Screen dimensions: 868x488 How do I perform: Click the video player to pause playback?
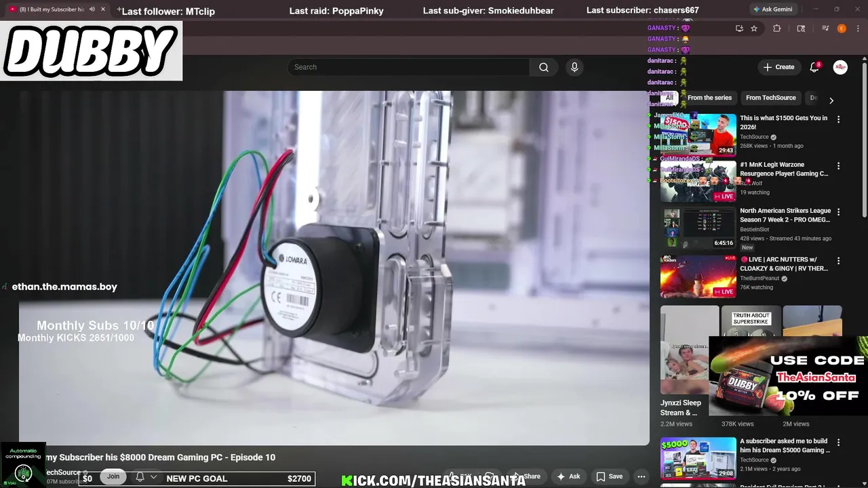pos(334,268)
